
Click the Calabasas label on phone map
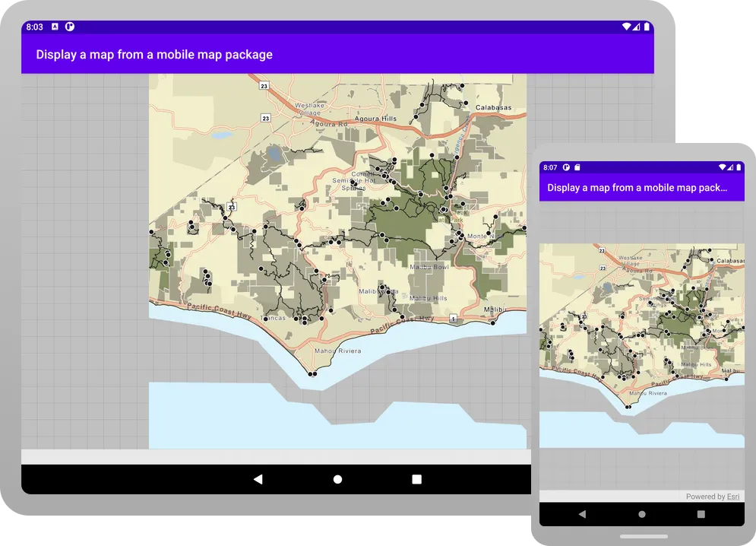point(730,261)
